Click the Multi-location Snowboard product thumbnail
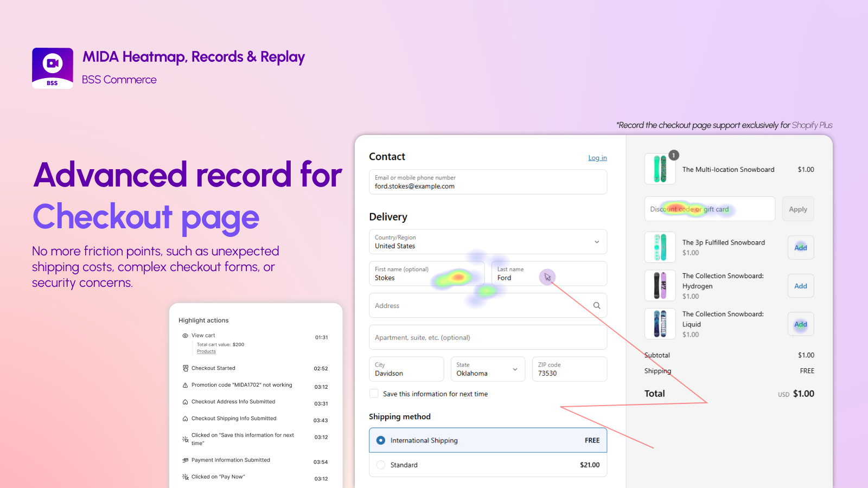Viewport: 868px width, 488px height. pyautogui.click(x=660, y=169)
